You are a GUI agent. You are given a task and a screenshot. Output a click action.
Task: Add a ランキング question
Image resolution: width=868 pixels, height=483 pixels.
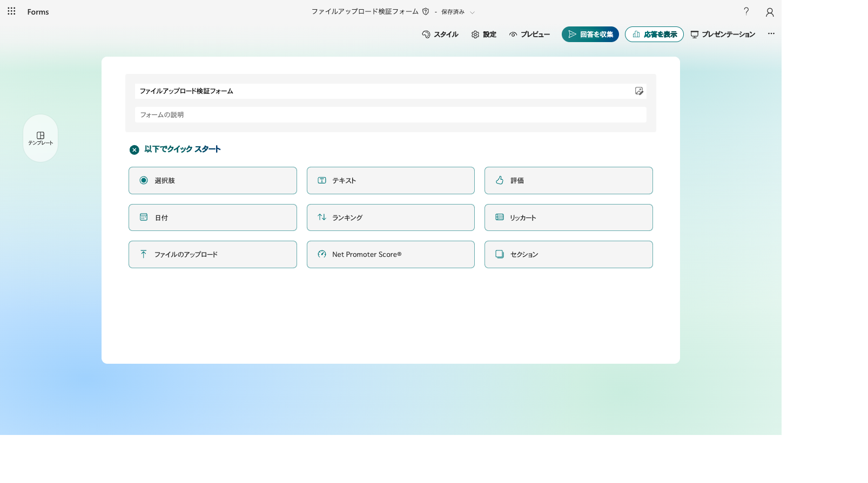click(391, 217)
